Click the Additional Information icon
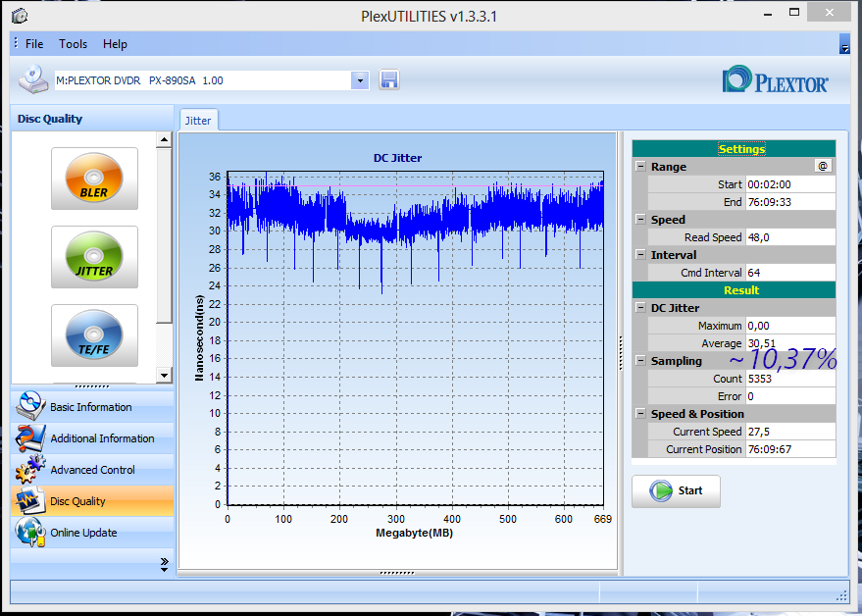This screenshot has height=616, width=862. point(30,438)
